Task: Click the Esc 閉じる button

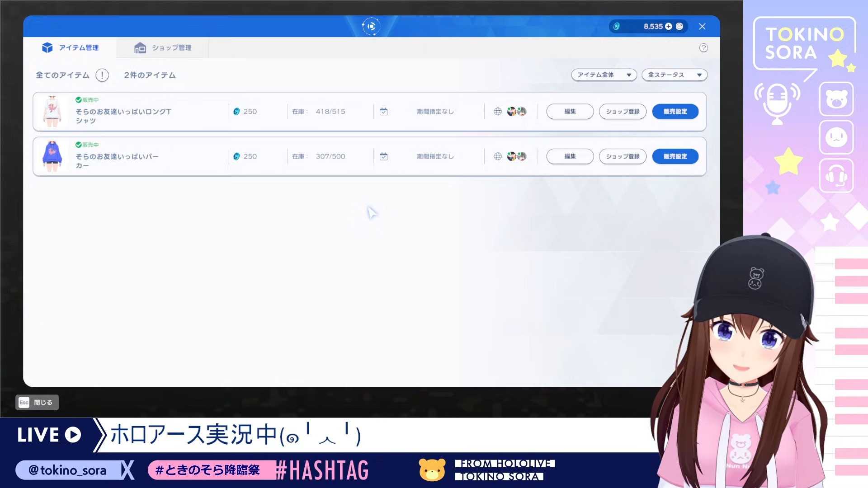Action: (37, 402)
